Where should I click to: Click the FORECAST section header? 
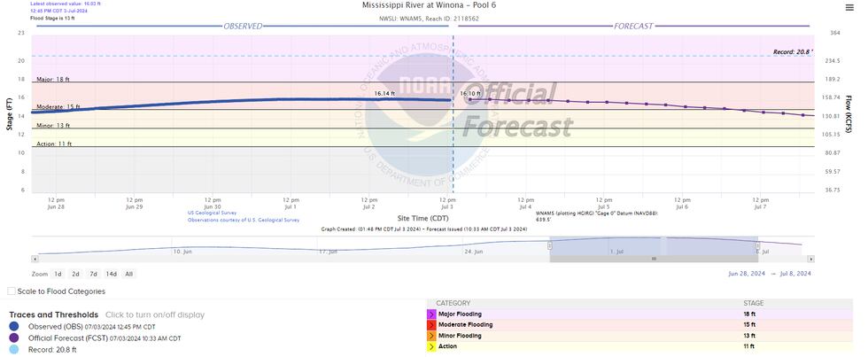pyautogui.click(x=633, y=26)
